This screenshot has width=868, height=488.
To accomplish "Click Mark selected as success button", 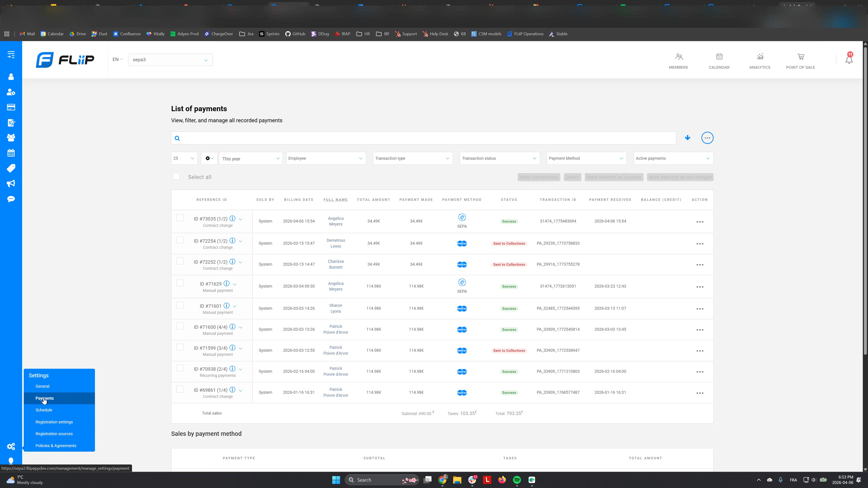I will 614,177.
